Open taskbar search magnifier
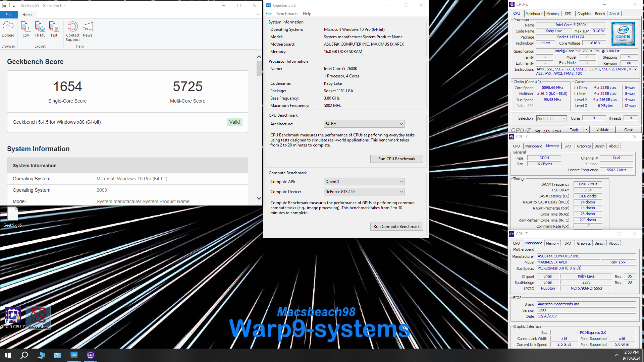This screenshot has height=362, width=644. click(24, 355)
